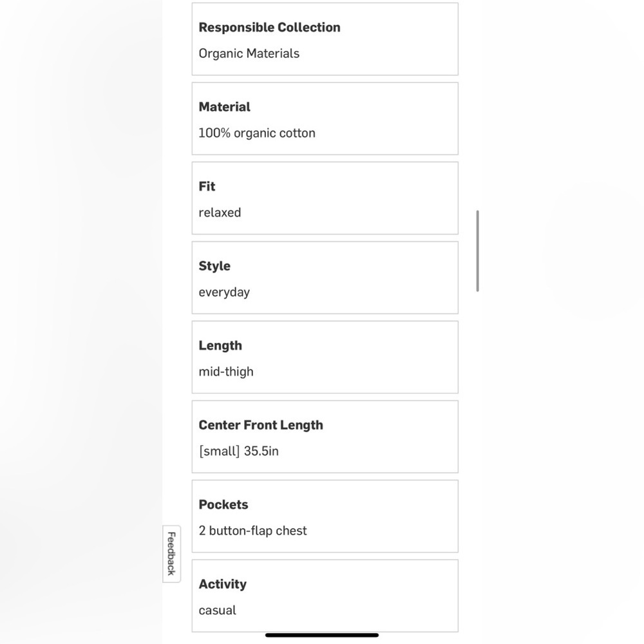Click the everyday style value

224,292
